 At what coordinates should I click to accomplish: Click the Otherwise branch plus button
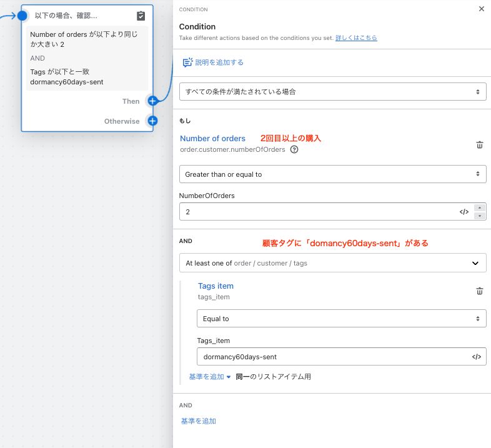[x=152, y=121]
